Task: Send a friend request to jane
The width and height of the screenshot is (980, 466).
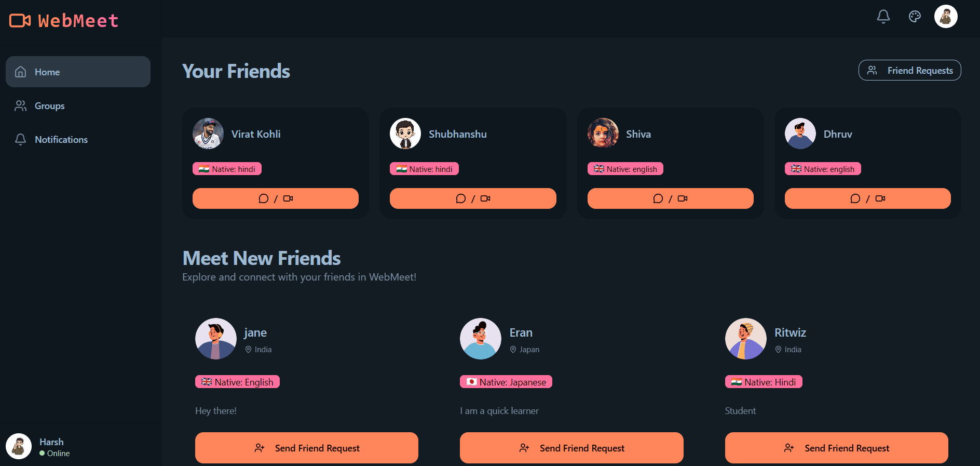Action: tap(306, 447)
